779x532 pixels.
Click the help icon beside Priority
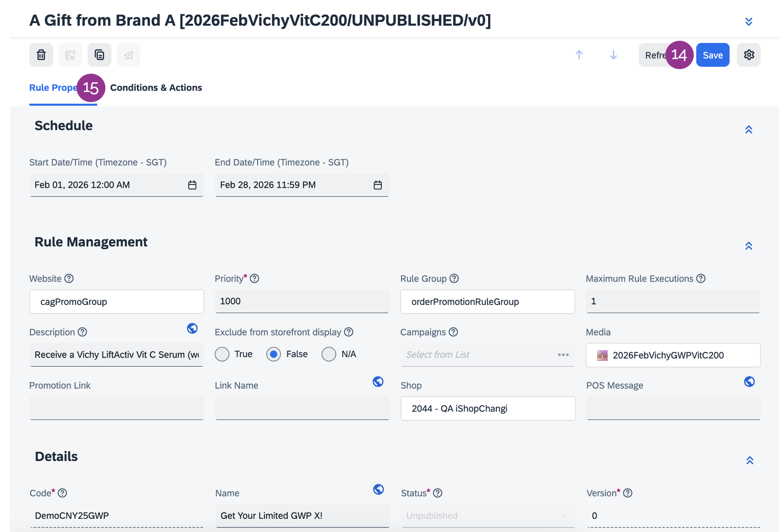(x=255, y=278)
